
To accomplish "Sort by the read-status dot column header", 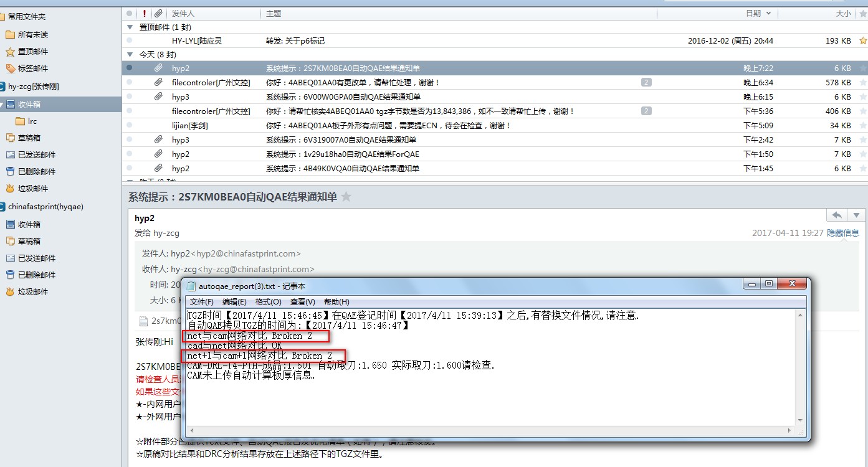I will [129, 13].
